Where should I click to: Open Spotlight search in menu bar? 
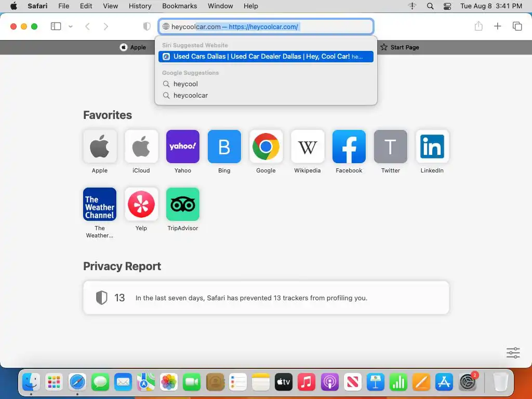pos(430,6)
